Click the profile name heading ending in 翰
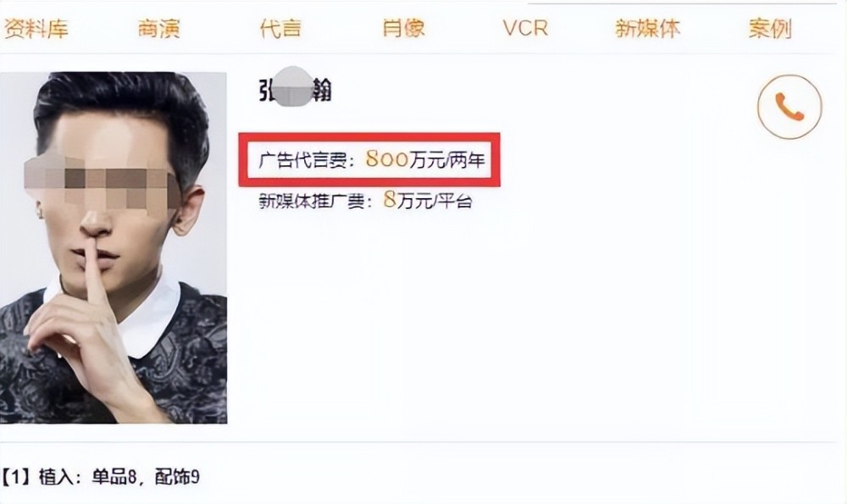The height and width of the screenshot is (504, 847). 295,91
